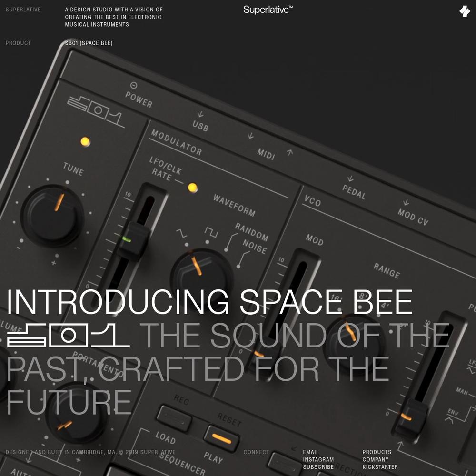This screenshot has width=476, height=476.
Task: Click the orange-lit PLAY button on the synth
Action: click(x=221, y=438)
